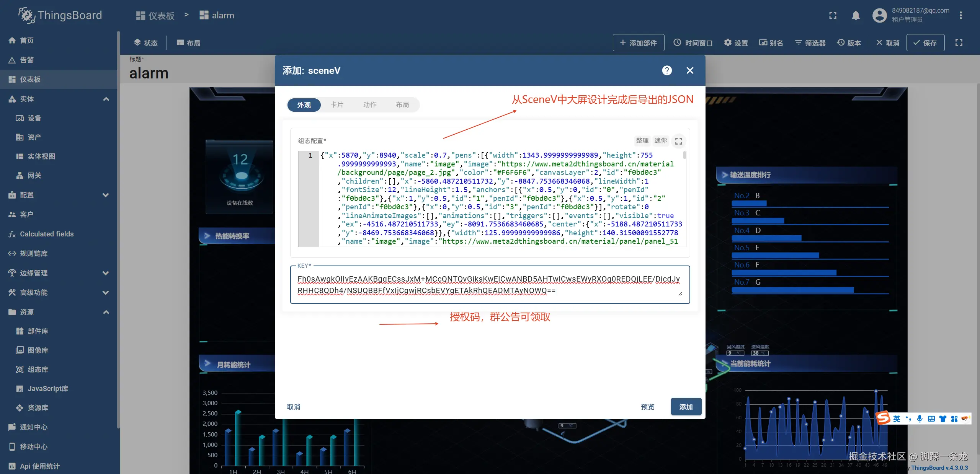Open the user account menu dots

[960, 15]
